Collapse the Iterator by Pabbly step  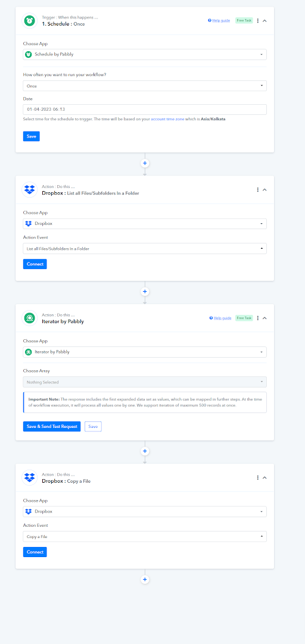[264, 318]
